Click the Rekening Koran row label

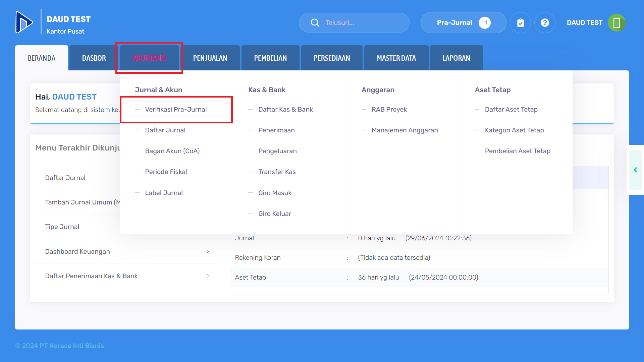[x=258, y=257]
